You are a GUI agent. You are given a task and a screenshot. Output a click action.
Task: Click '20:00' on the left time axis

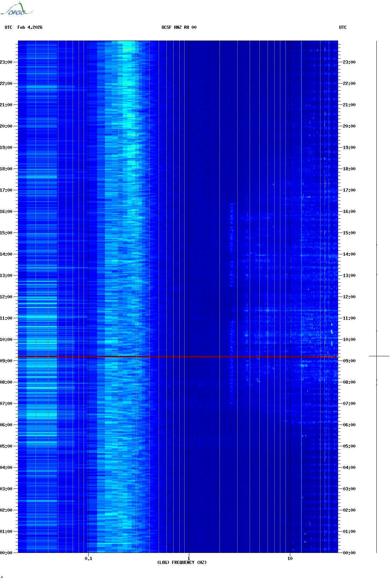[6, 126]
